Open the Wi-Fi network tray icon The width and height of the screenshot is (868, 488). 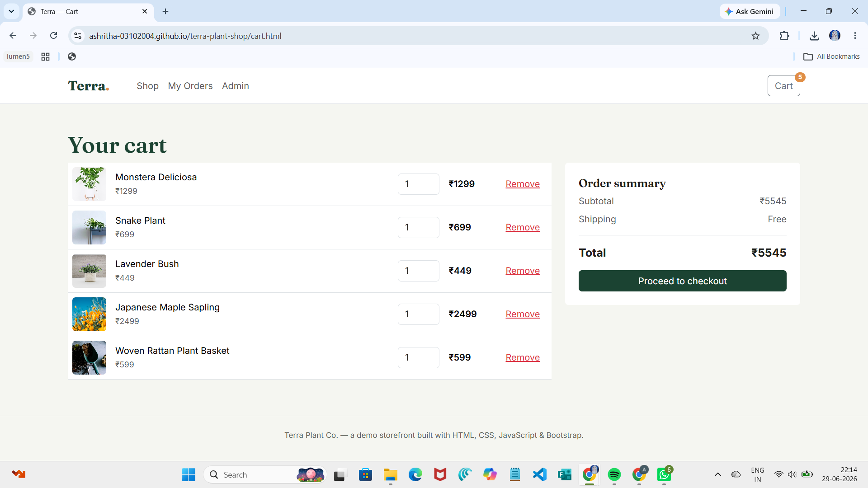coord(778,474)
